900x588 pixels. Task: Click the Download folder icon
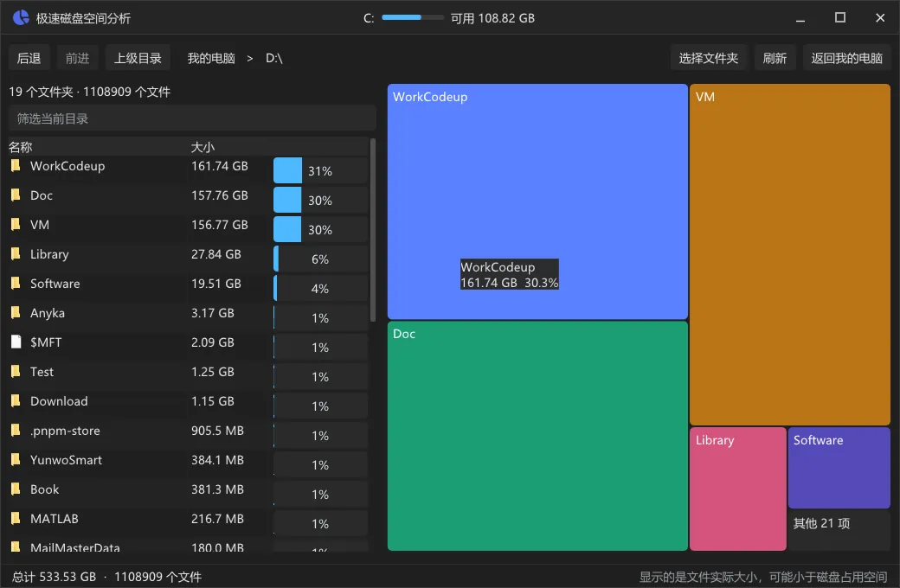click(x=16, y=401)
